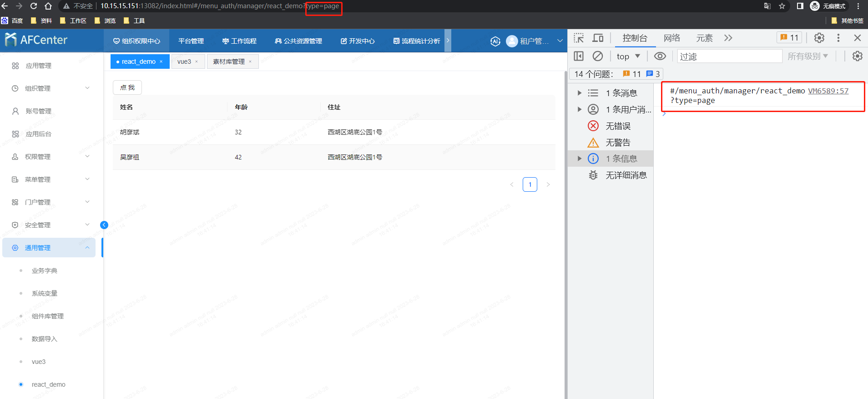Switch to the 网络 DevTools tab

pos(671,38)
